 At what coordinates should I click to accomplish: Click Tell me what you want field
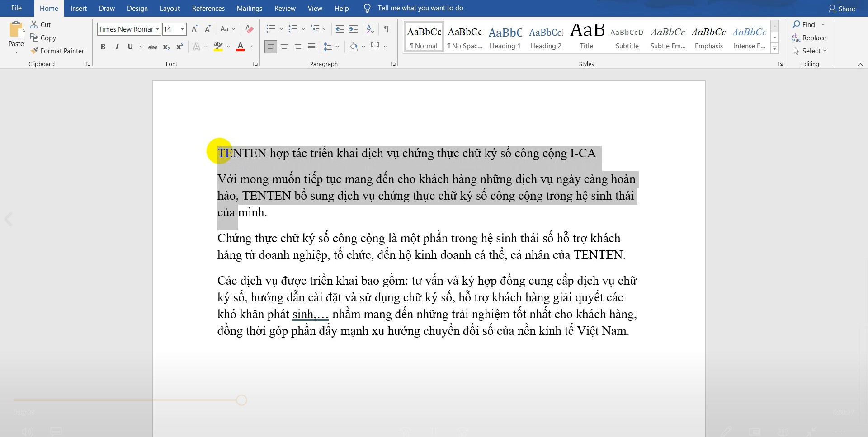pyautogui.click(x=420, y=8)
